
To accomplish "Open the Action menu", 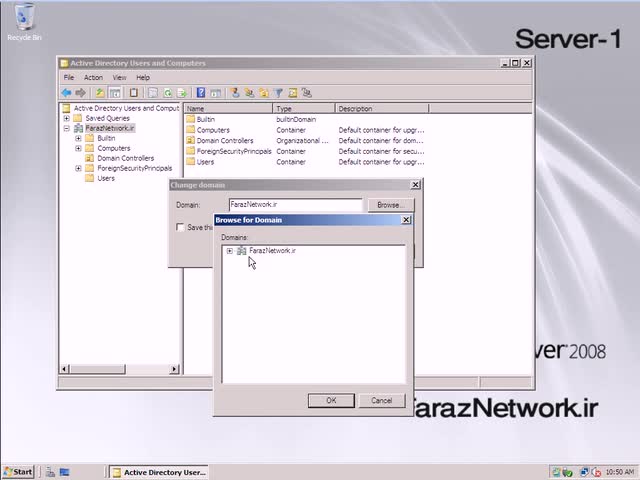I will tap(93, 77).
